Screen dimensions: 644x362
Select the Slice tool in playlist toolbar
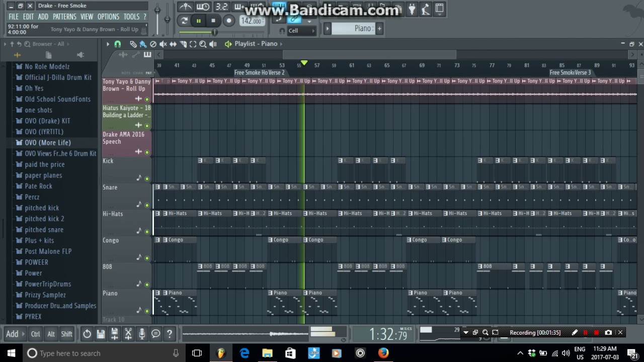183,44
